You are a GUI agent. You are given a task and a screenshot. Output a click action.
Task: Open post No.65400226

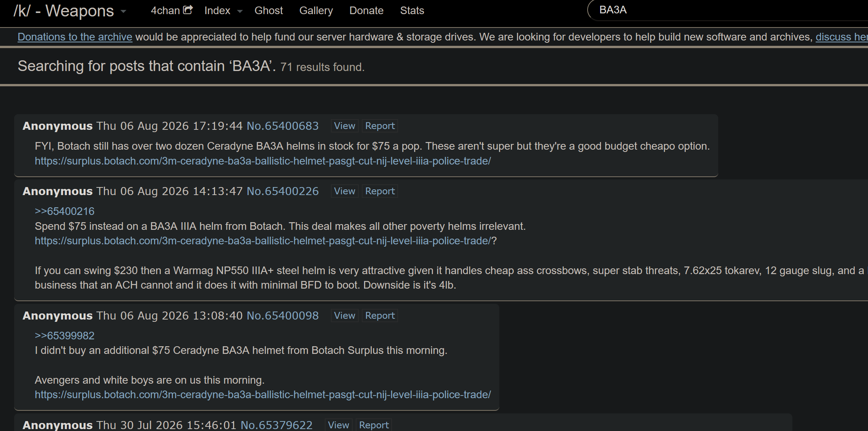pyautogui.click(x=282, y=191)
